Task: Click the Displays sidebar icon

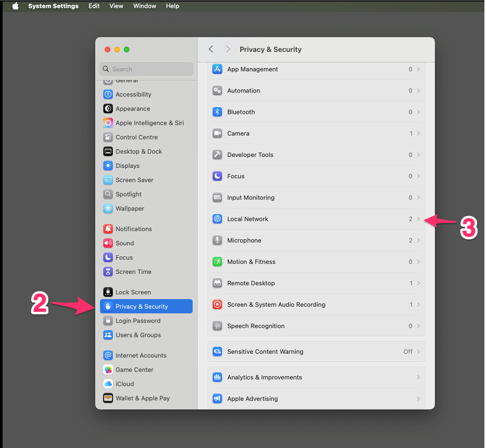Action: (x=108, y=166)
